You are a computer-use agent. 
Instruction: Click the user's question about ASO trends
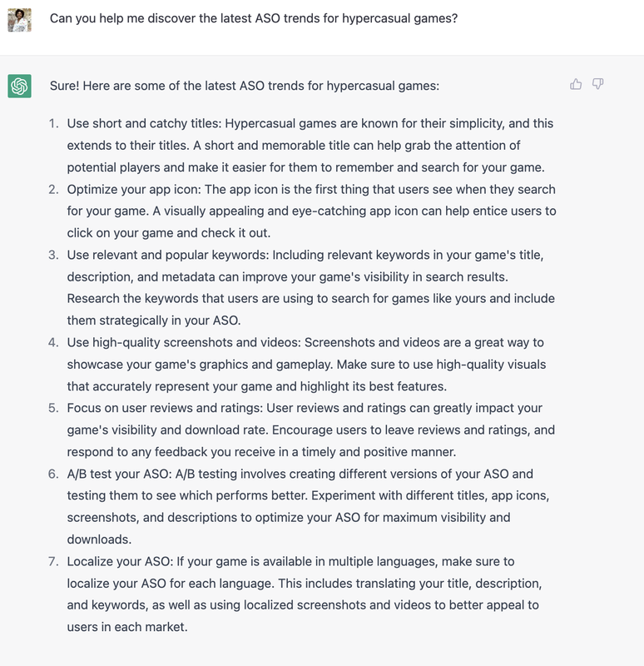[x=254, y=18]
